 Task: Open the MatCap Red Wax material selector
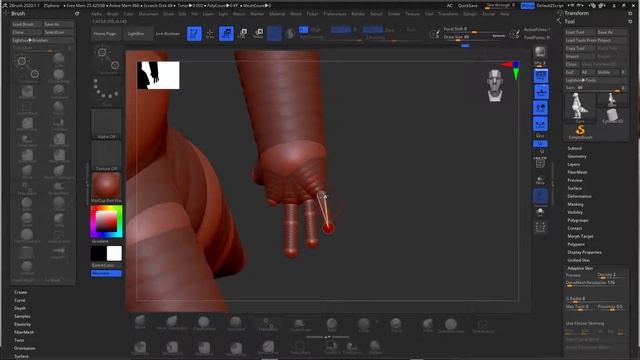tap(106, 188)
